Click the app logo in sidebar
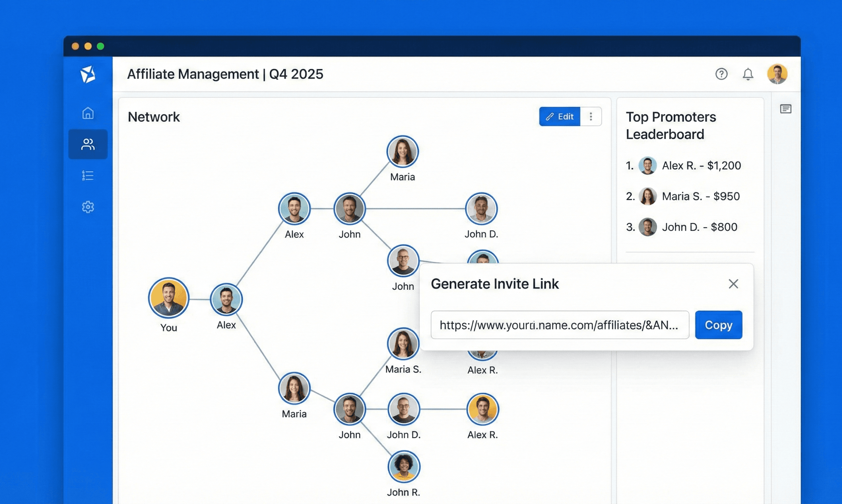 pos(88,74)
